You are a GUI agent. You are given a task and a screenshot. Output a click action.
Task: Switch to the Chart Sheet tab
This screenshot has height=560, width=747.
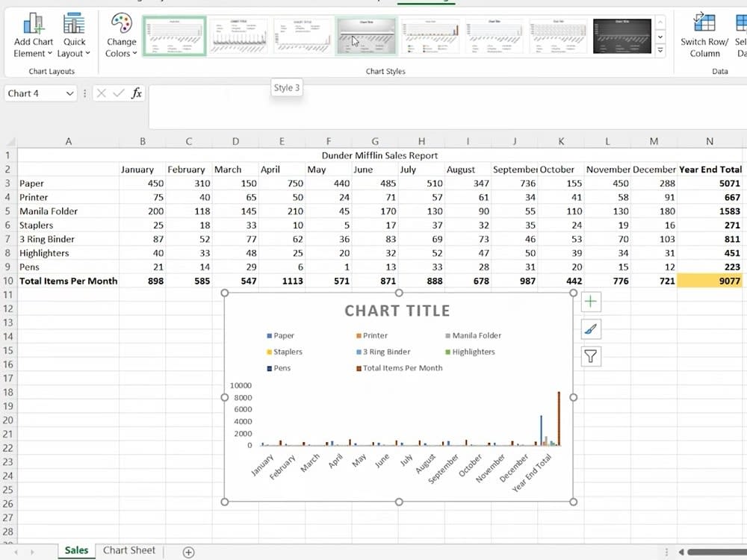click(128, 550)
